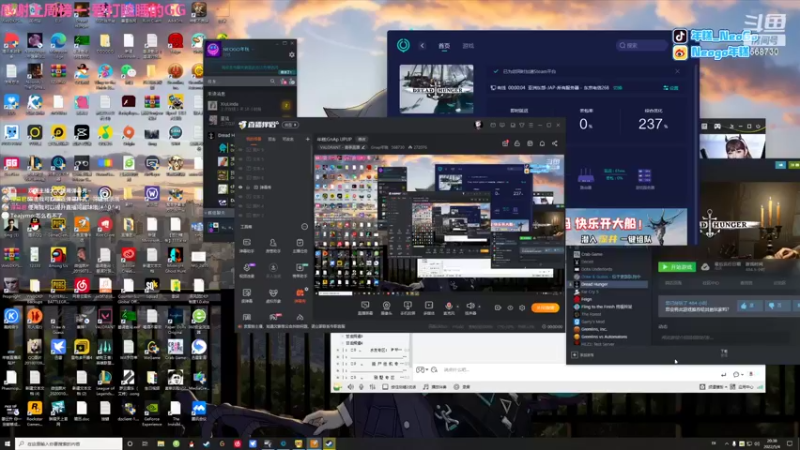This screenshot has height=450, width=800.
Task: Select the first orange scene tab
Action: coord(254,139)
